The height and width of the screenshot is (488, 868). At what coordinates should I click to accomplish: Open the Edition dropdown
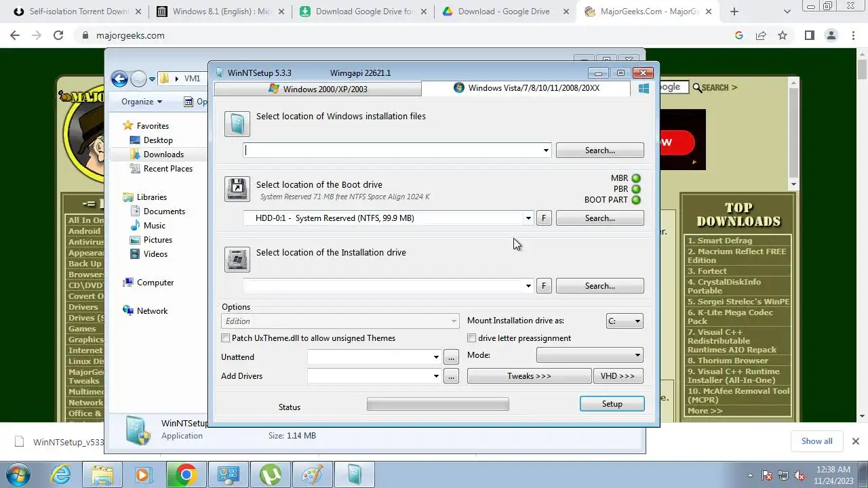click(x=340, y=321)
